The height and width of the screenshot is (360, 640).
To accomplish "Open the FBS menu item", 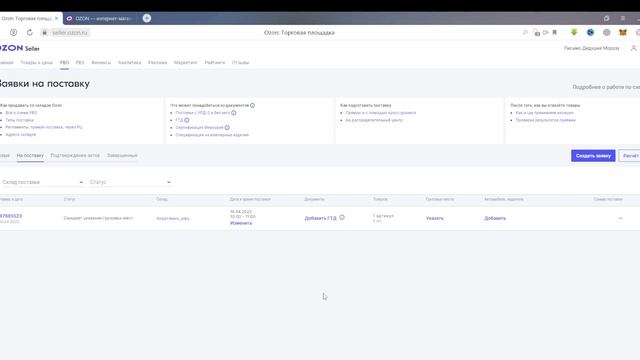I will 80,62.
